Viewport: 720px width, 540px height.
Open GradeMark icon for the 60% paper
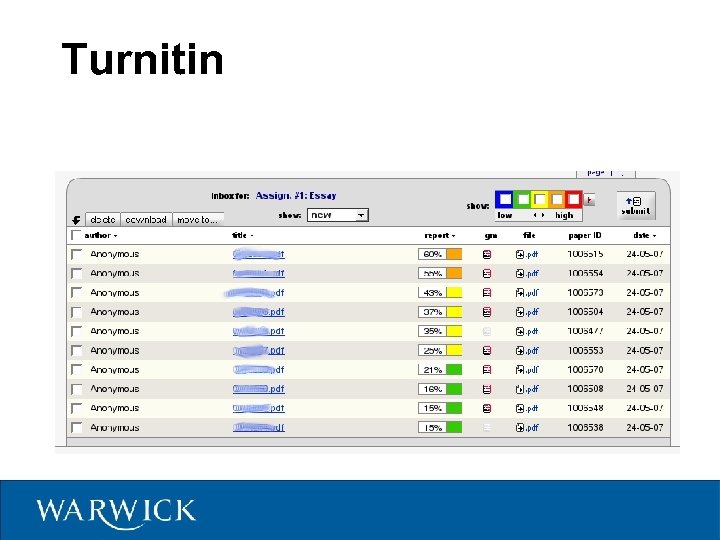(x=487, y=254)
